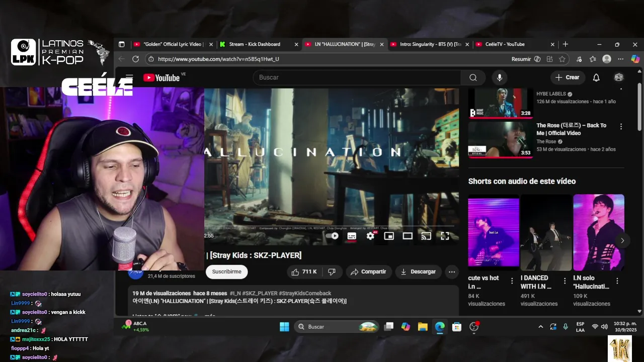Open the split screen icon in address bar
This screenshot has width=644, height=362.
[549, 59]
